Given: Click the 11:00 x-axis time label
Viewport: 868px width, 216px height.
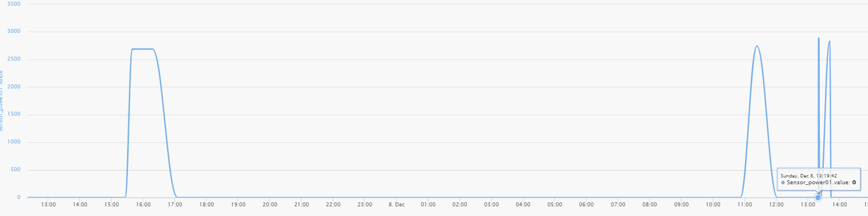Looking at the screenshot, I should pyautogui.click(x=745, y=204).
